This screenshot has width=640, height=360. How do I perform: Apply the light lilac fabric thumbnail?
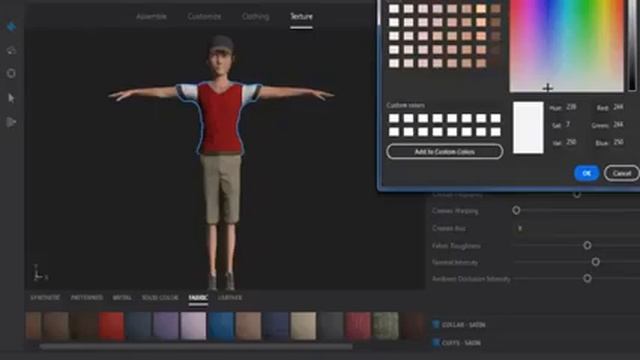[193, 326]
